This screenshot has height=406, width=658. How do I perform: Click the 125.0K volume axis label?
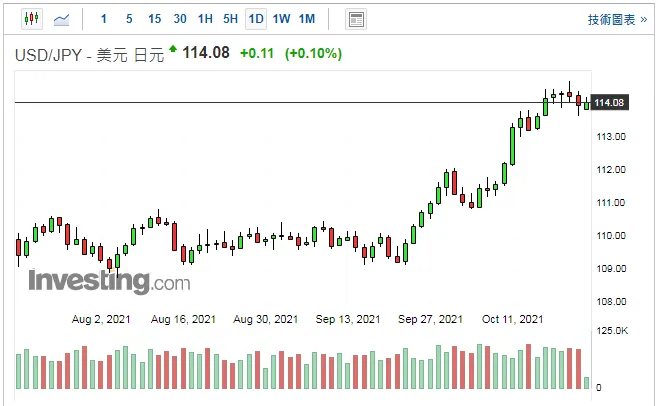612,331
